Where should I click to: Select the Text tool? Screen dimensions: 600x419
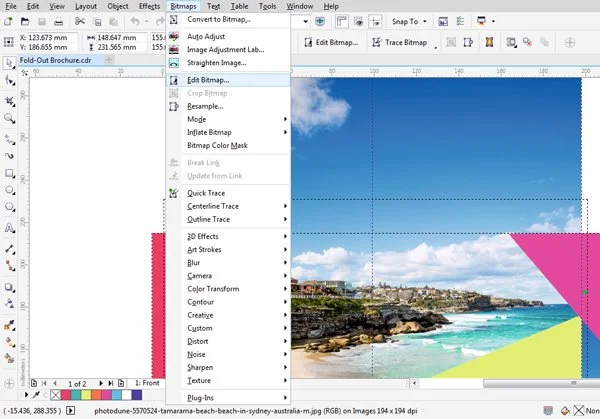(x=9, y=228)
